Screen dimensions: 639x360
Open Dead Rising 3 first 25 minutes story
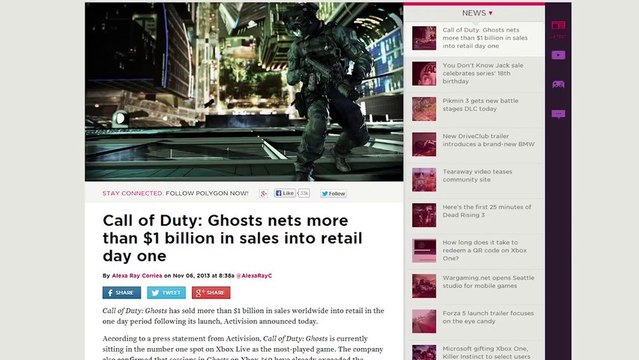click(x=487, y=211)
